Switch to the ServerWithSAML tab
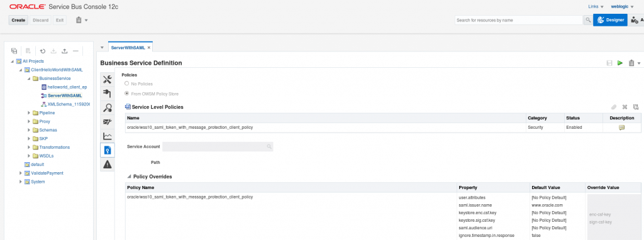 coord(128,48)
